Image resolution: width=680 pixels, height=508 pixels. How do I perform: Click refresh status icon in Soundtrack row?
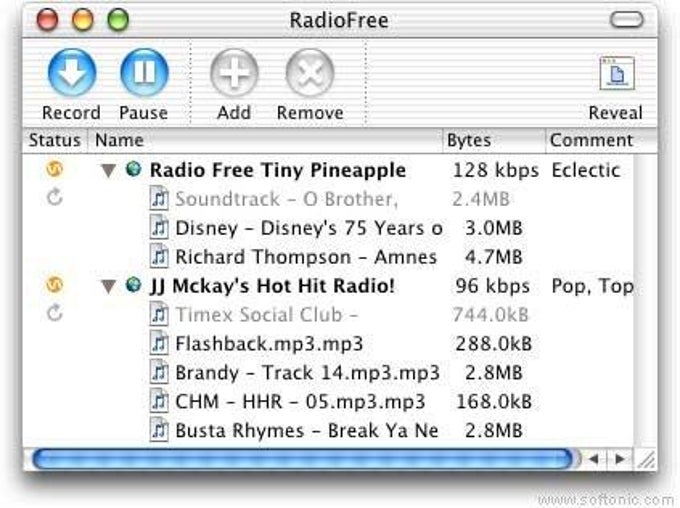pyautogui.click(x=55, y=197)
